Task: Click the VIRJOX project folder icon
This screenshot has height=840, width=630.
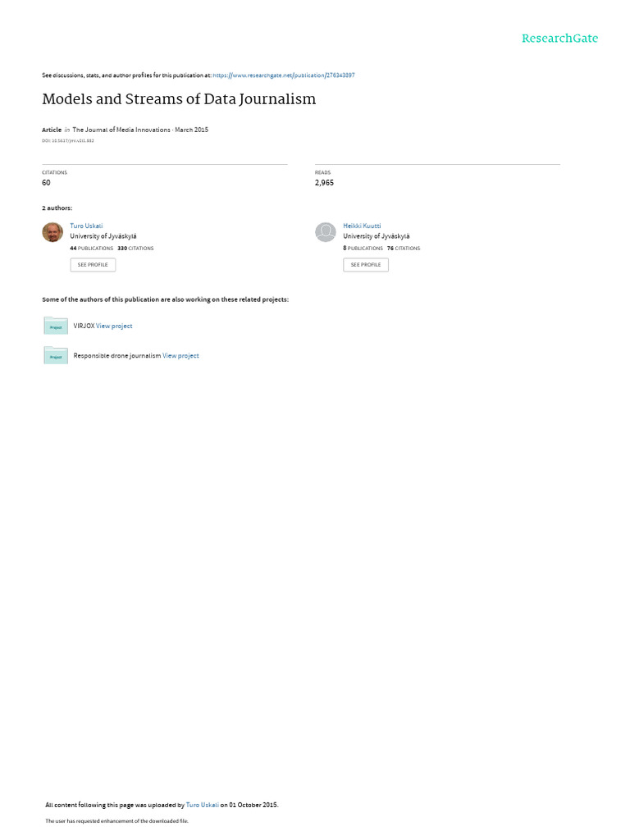Action: [x=56, y=325]
